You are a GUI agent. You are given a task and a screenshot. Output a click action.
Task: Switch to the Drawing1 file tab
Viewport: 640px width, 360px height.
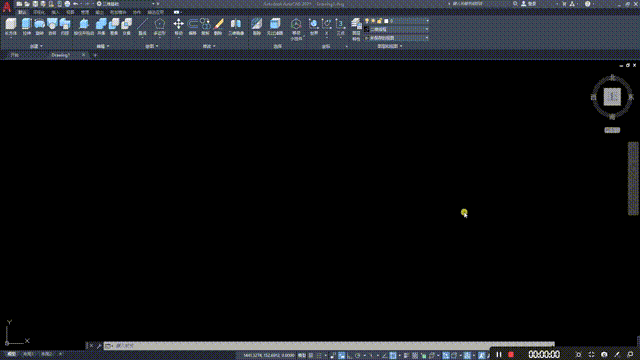(x=61, y=55)
